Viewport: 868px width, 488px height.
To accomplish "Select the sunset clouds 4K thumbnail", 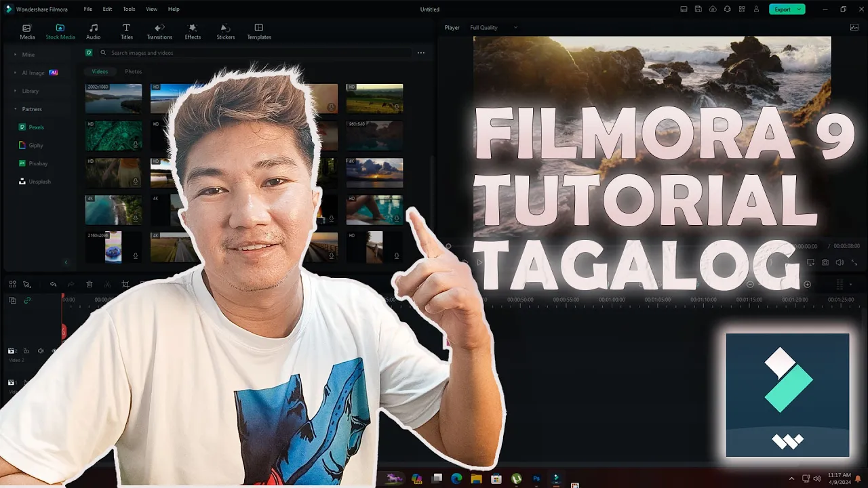I will click(374, 173).
